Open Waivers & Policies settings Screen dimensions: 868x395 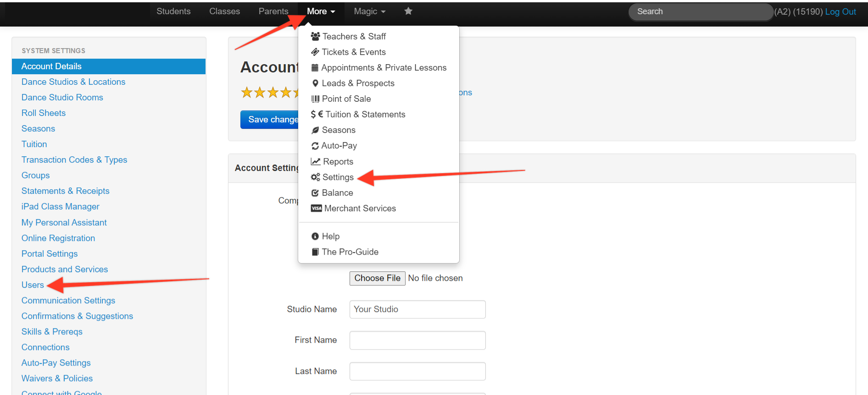tap(57, 379)
